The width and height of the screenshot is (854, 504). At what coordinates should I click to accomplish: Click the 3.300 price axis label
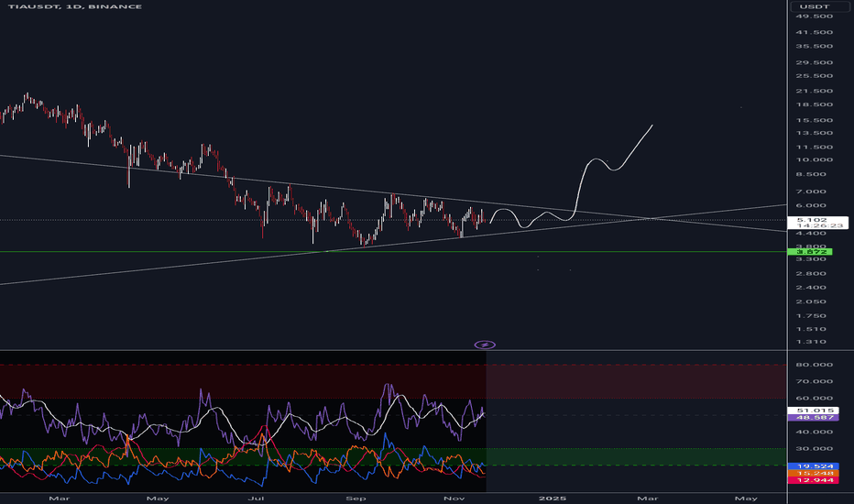[x=811, y=258]
